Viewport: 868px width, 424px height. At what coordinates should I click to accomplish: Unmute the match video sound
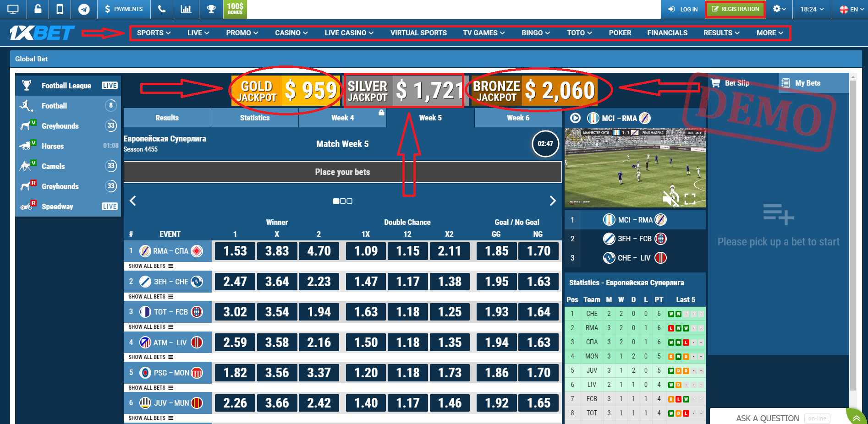pyautogui.click(x=671, y=199)
